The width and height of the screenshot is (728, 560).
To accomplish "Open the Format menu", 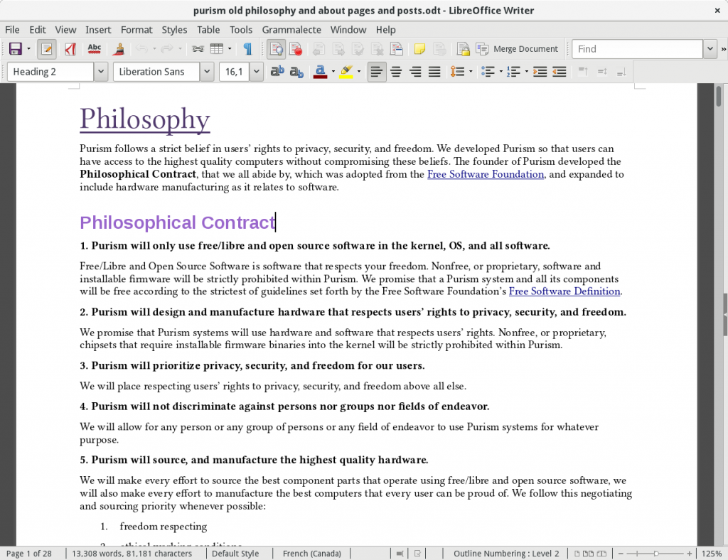I will pos(136,30).
